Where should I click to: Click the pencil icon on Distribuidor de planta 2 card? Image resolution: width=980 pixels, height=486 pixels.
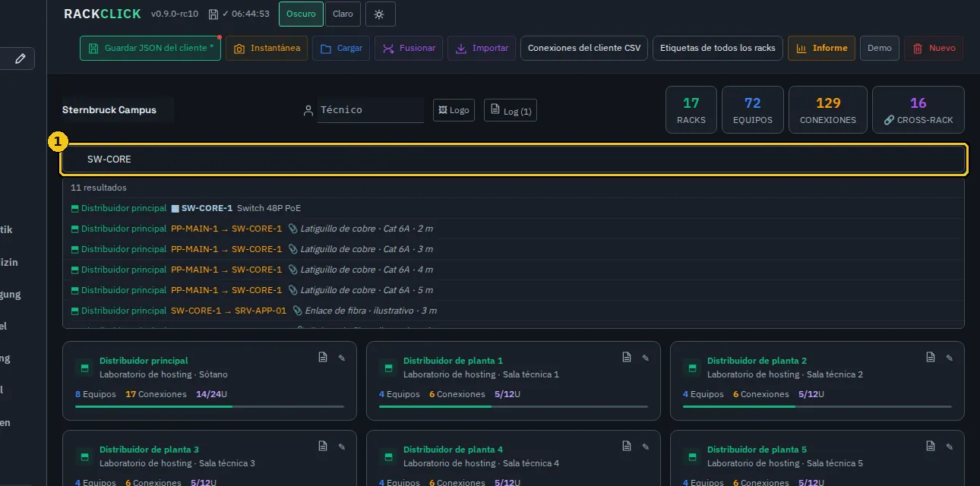tap(950, 358)
